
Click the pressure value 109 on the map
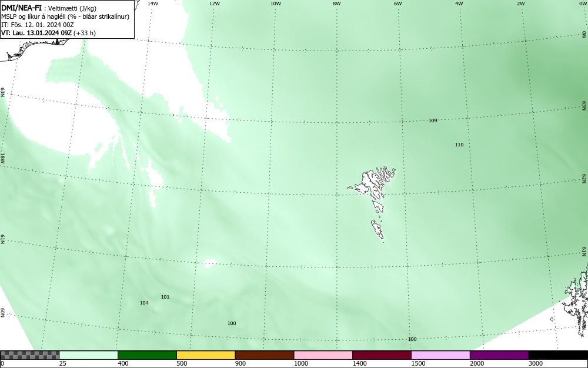pos(433,121)
